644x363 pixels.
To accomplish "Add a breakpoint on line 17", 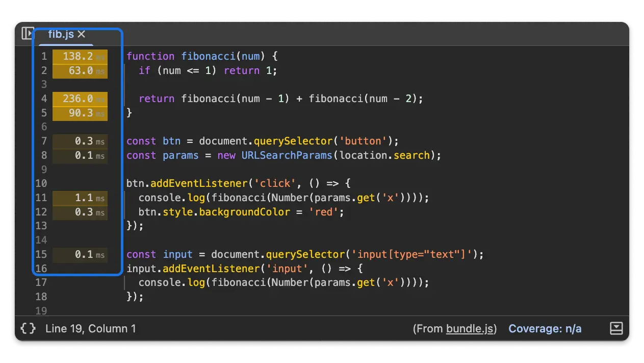I will pyautogui.click(x=41, y=282).
